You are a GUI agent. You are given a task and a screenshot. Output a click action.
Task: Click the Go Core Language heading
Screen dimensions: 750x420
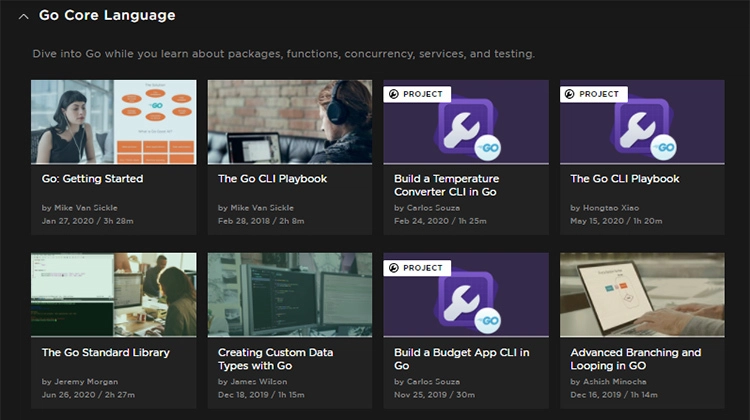pyautogui.click(x=107, y=15)
